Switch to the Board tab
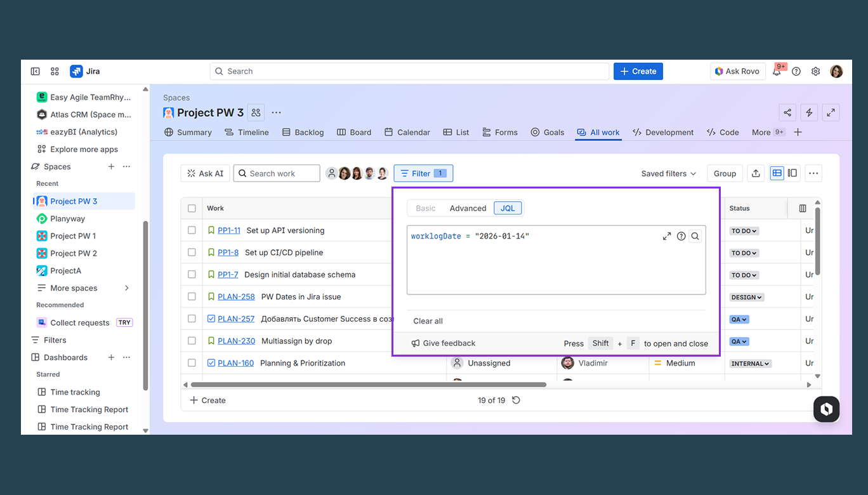This screenshot has width=868, height=495. tap(354, 132)
